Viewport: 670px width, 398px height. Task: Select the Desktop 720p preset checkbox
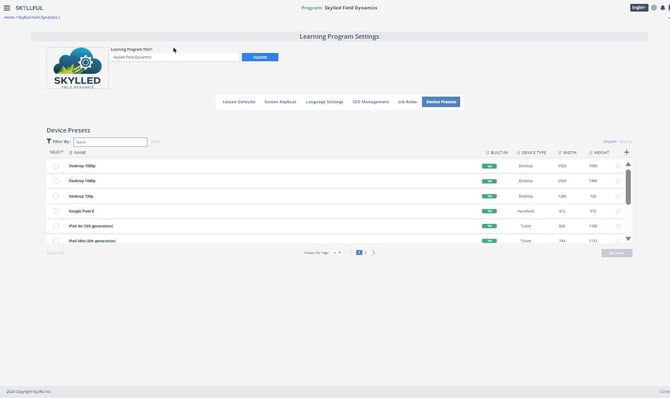coord(56,196)
